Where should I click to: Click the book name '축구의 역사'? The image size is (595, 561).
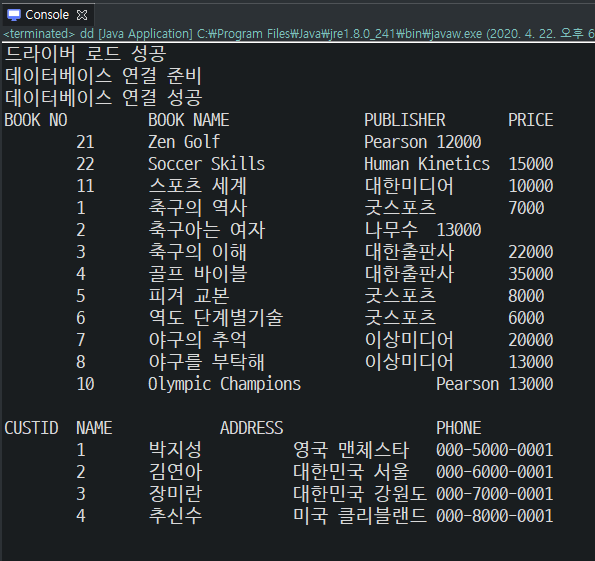click(198, 208)
